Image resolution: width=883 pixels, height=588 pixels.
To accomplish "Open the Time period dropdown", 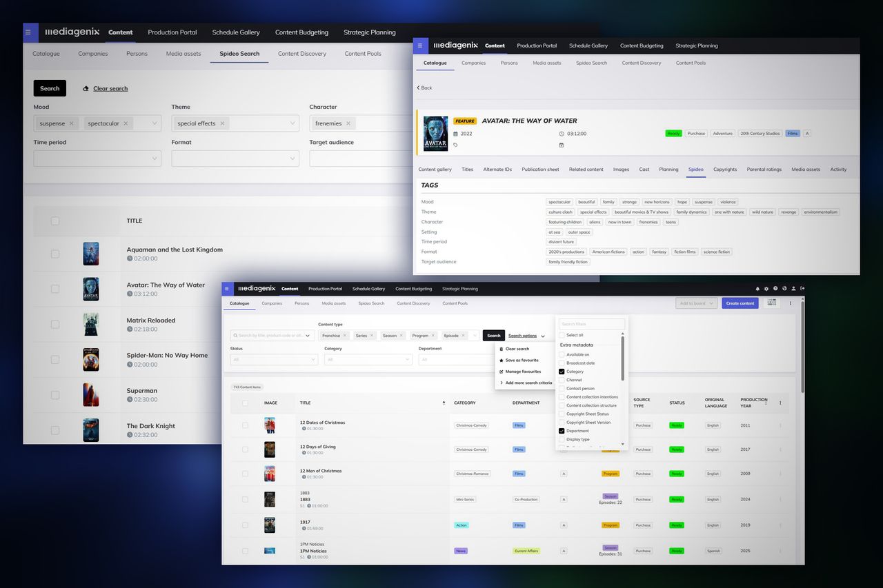I will click(x=97, y=159).
